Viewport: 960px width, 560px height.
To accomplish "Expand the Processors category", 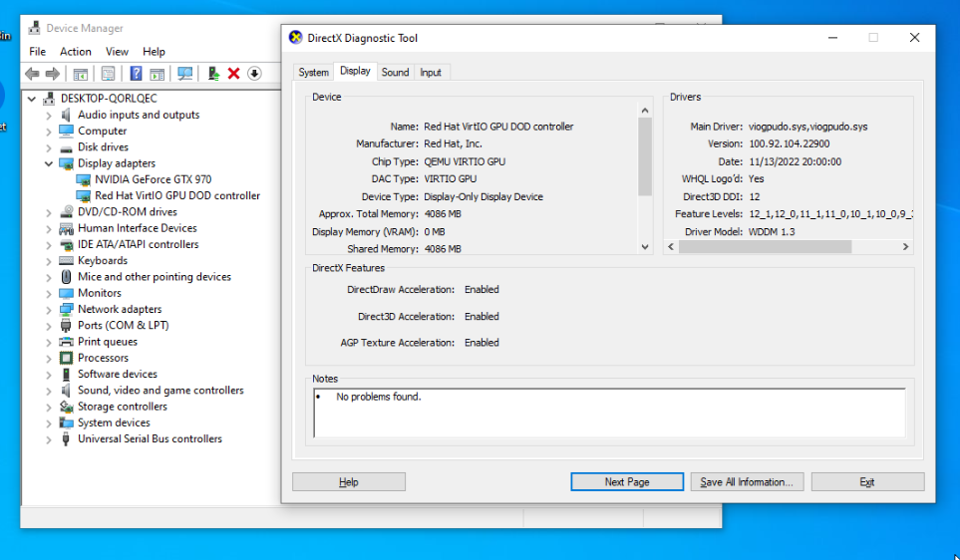I will (48, 358).
